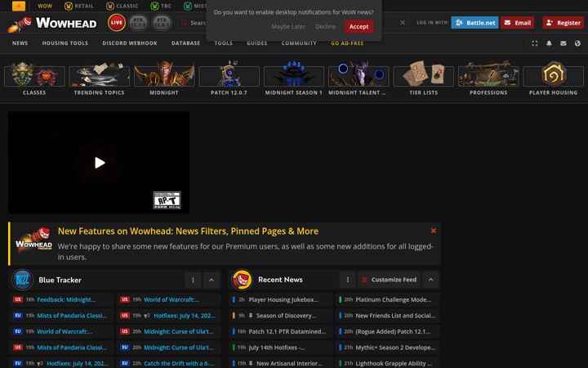Image resolution: width=588 pixels, height=368 pixels.
Task: Click the yellow home icon in top bar
Action: coord(18,6)
